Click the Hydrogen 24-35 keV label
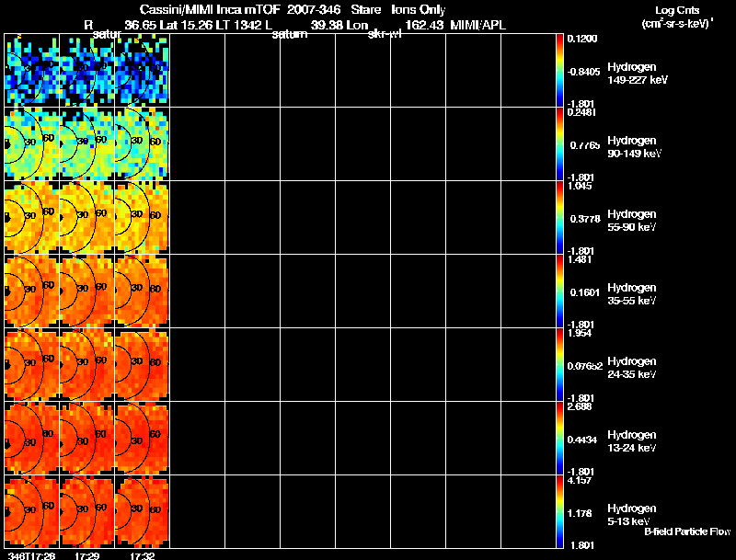The image size is (736, 560). click(x=632, y=368)
